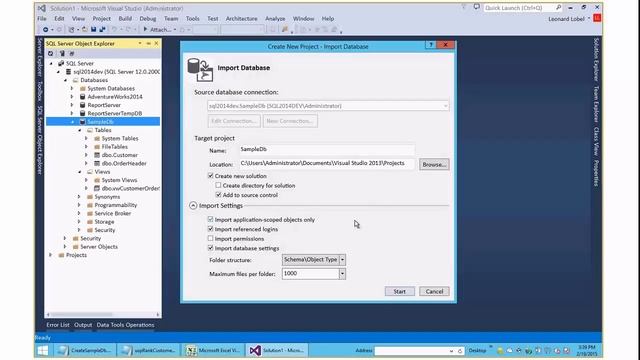
Task: Toggle Add to source control checkbox
Action: [x=218, y=195]
